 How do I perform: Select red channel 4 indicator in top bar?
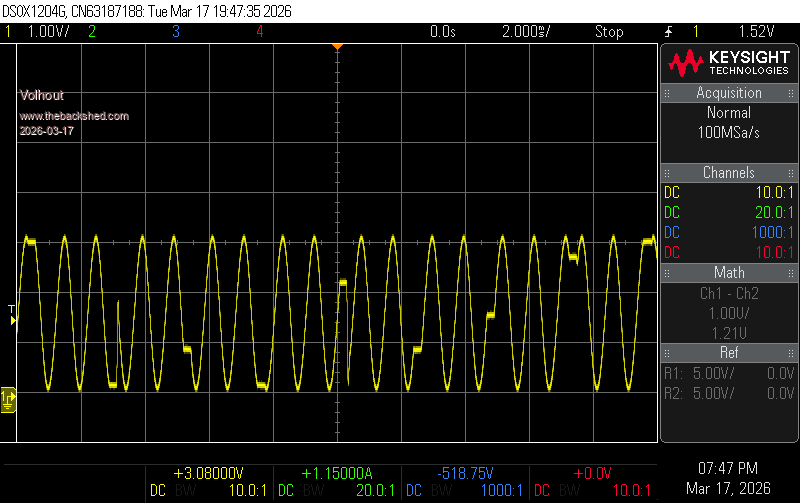click(259, 32)
